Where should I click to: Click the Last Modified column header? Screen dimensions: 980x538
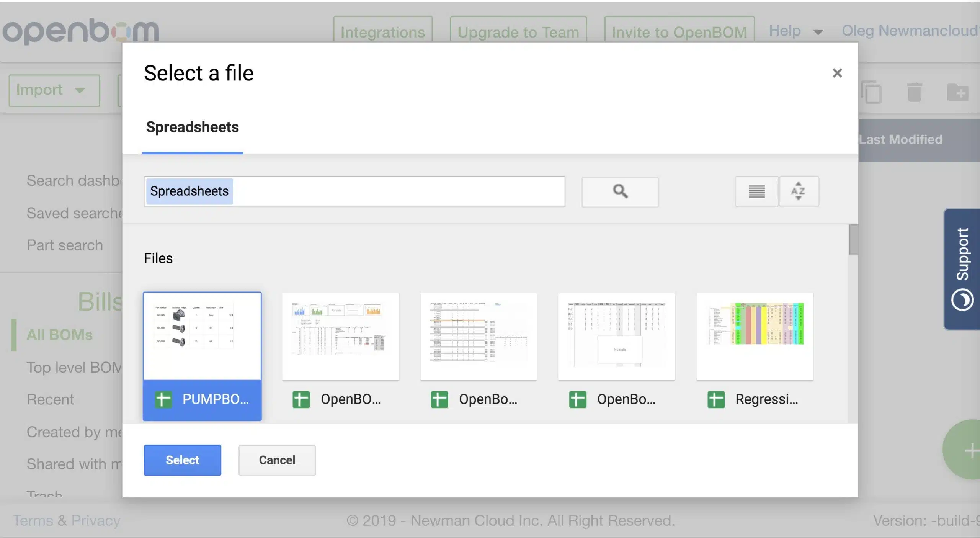901,140
